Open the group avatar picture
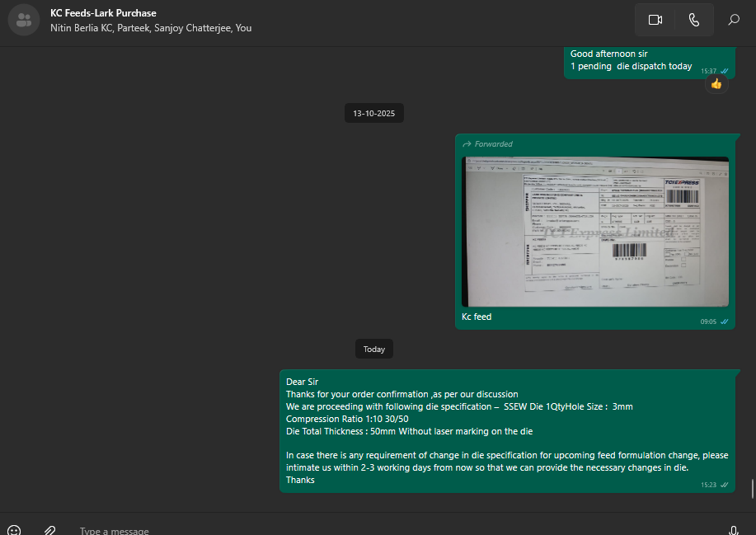 pyautogui.click(x=24, y=20)
